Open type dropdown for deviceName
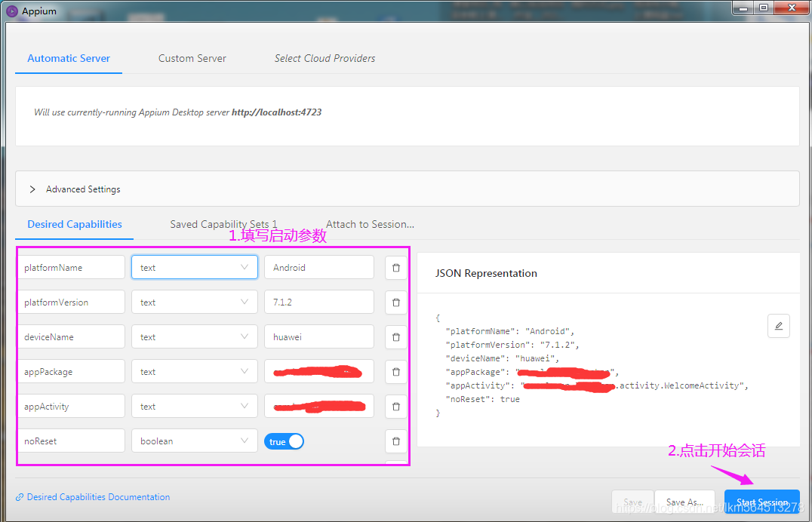 [194, 336]
